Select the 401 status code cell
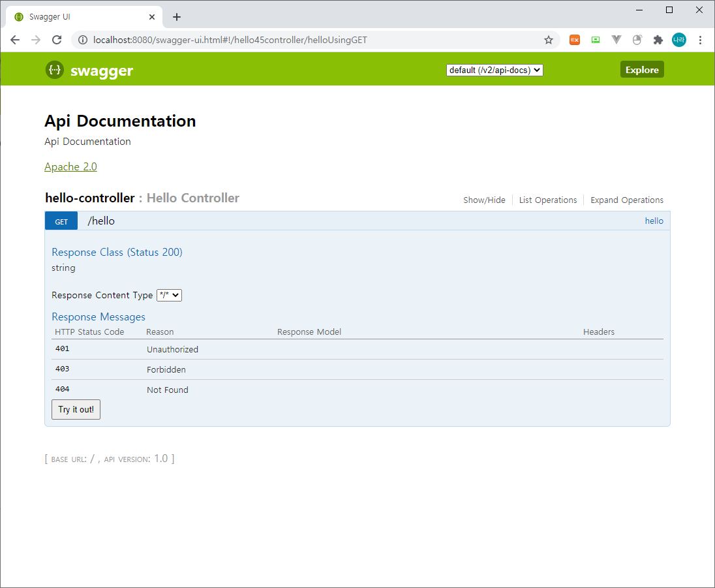 pos(62,348)
